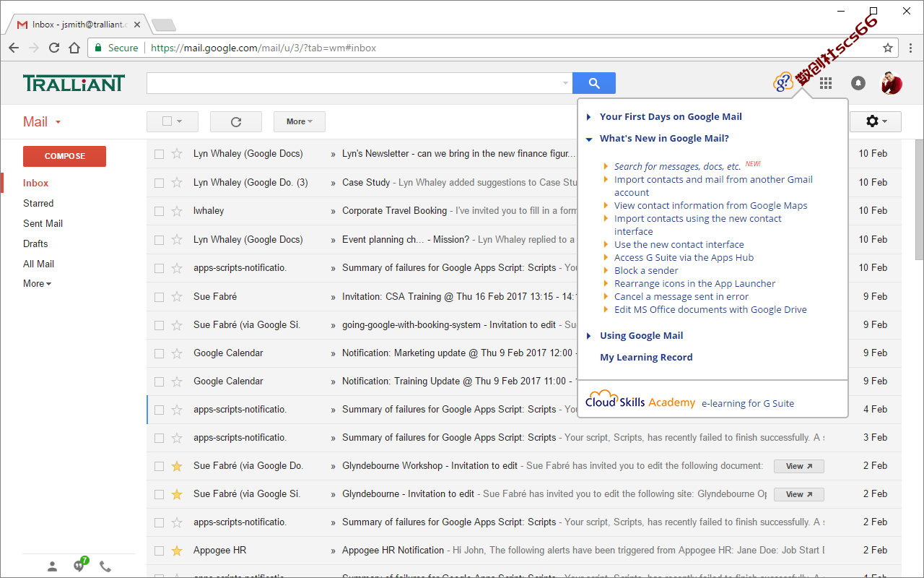
Task: Click the browser address bar URL
Action: (x=263, y=48)
